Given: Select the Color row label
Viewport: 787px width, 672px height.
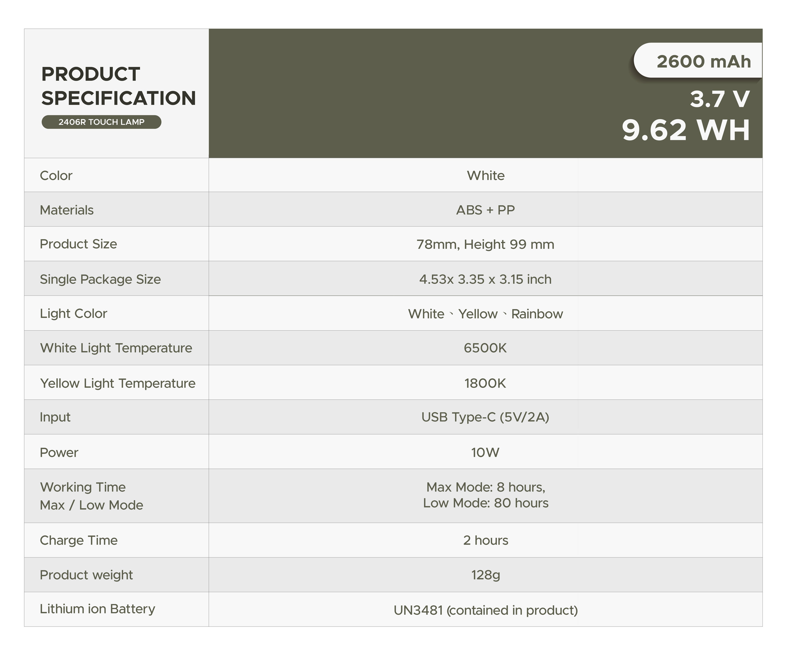Looking at the screenshot, I should (56, 175).
